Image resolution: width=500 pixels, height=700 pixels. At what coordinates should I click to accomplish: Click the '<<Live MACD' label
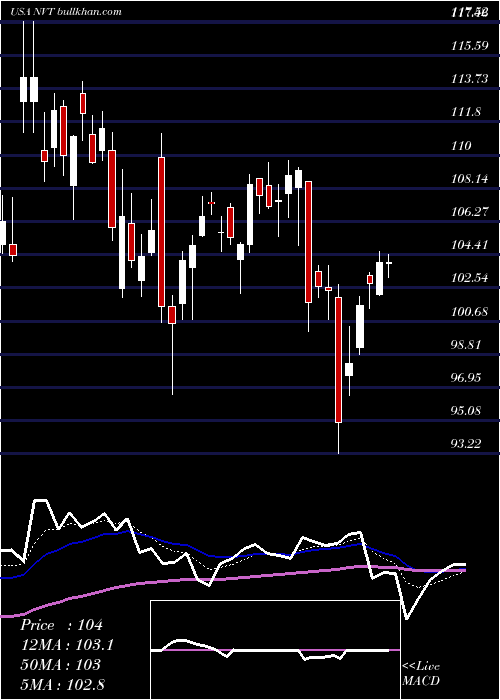pyautogui.click(x=421, y=674)
